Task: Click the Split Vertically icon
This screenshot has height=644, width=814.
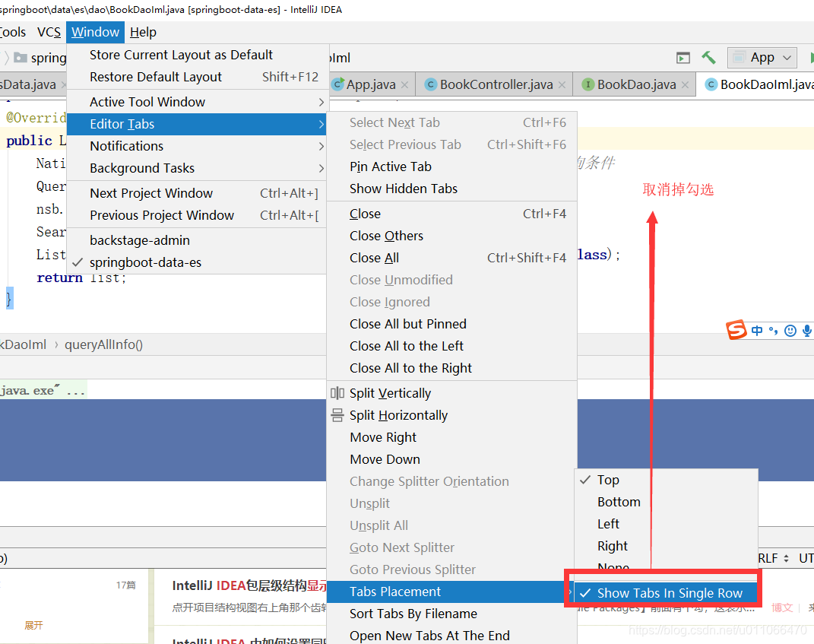Action: pyautogui.click(x=337, y=393)
